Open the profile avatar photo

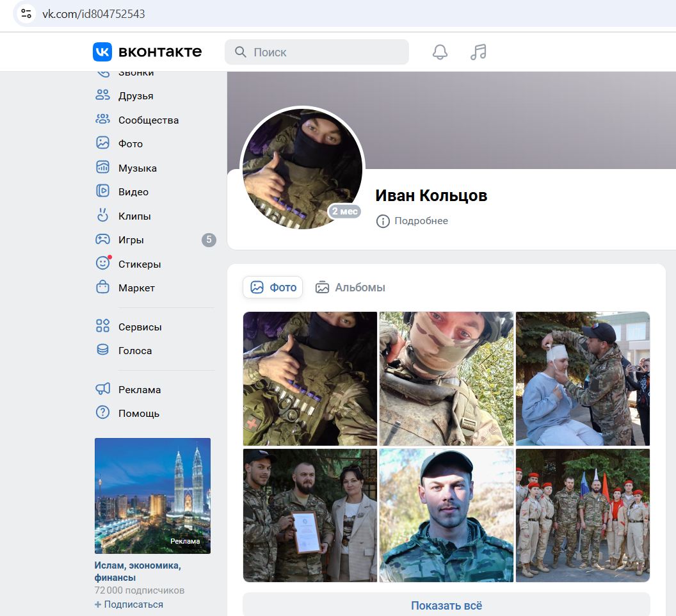point(302,168)
